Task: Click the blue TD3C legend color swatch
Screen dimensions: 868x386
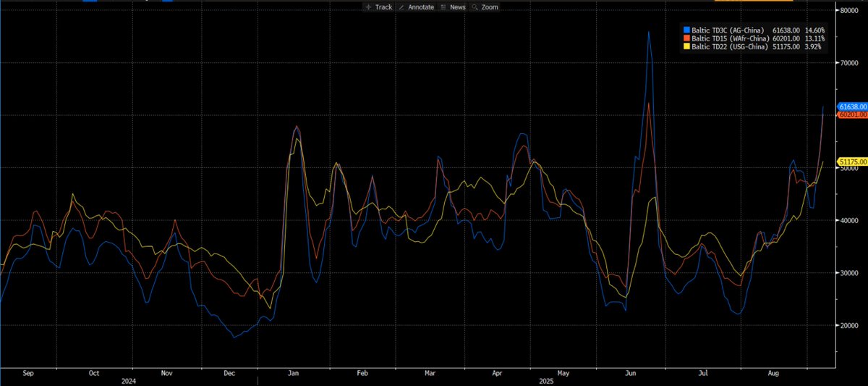Action: coord(686,30)
